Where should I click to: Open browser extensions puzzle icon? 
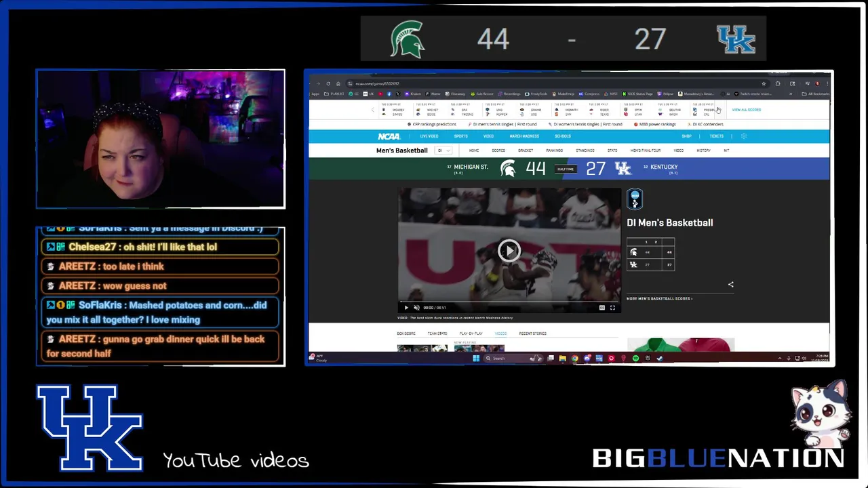(x=778, y=83)
